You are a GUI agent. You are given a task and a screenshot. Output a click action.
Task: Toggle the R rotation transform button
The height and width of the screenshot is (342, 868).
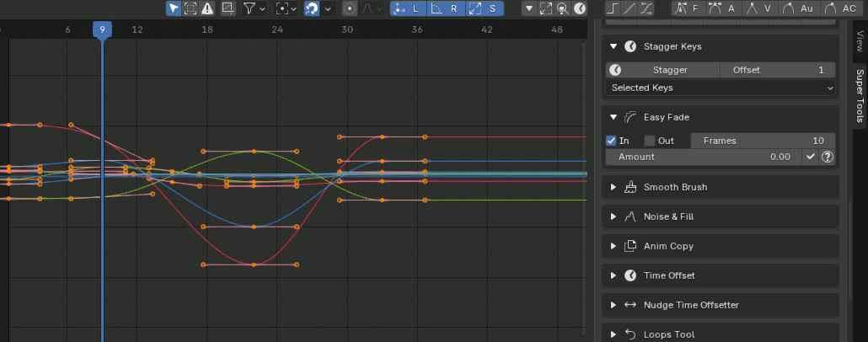click(x=446, y=8)
